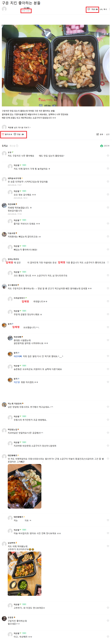Click the top 댓글 29 comment bubble icon
Screen dimensions: 112x644
coord(89,9)
